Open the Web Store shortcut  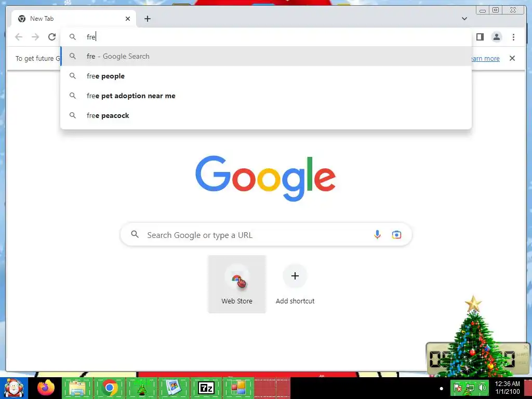(x=237, y=284)
